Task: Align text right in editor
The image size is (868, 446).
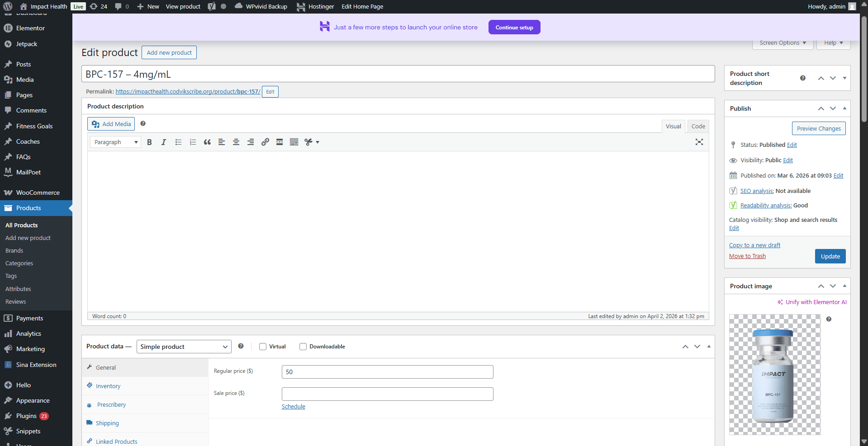Action: click(x=251, y=142)
